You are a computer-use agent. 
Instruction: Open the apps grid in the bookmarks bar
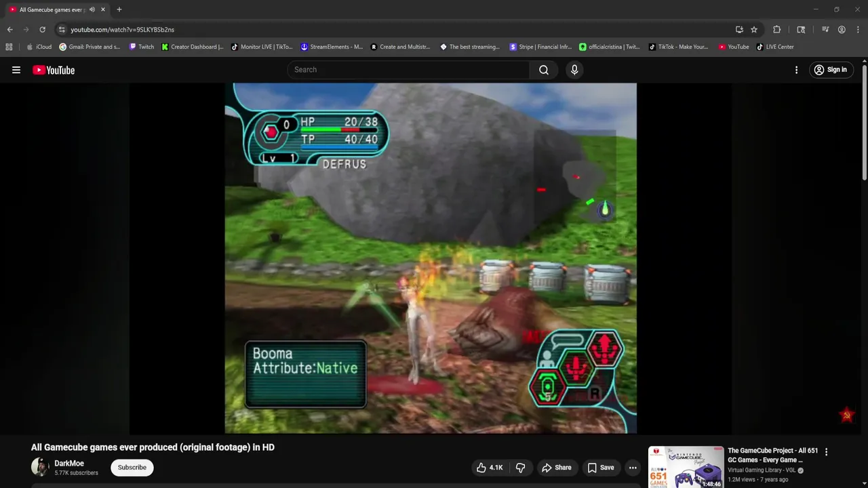[x=9, y=47]
